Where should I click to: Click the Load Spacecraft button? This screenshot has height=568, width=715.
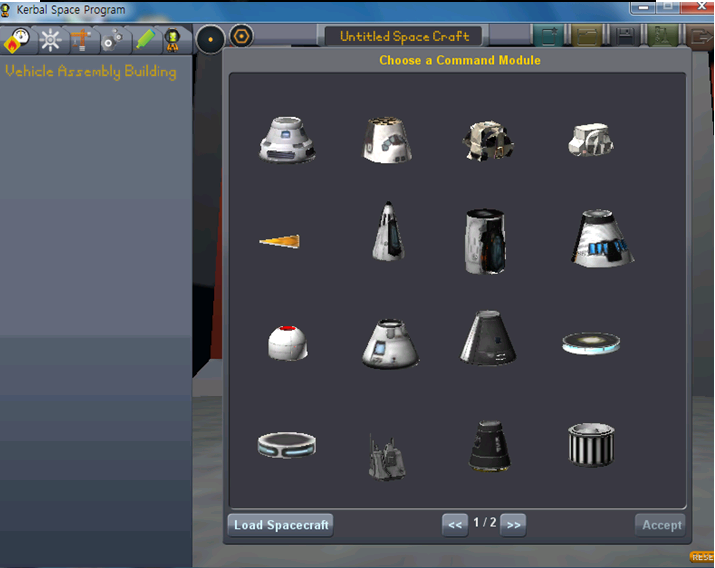point(281,525)
